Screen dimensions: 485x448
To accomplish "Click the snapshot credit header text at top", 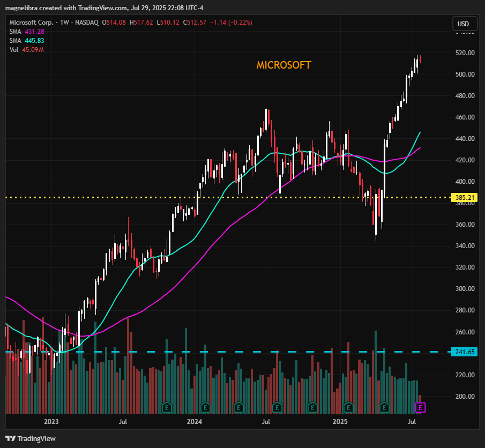I will coord(105,8).
